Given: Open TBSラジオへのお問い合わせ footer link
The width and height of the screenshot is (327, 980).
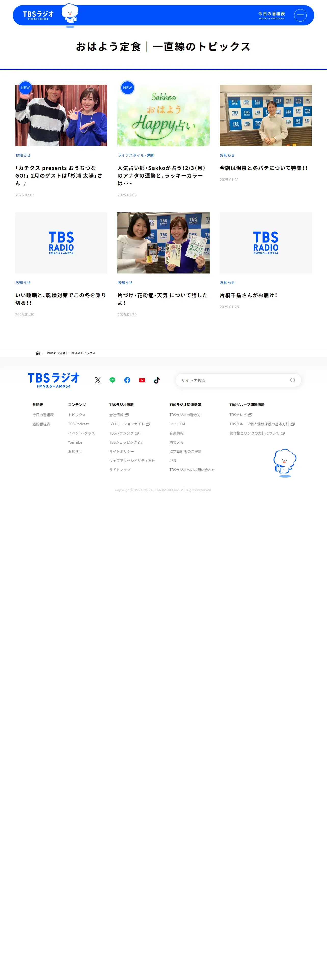Looking at the screenshot, I should (x=192, y=470).
